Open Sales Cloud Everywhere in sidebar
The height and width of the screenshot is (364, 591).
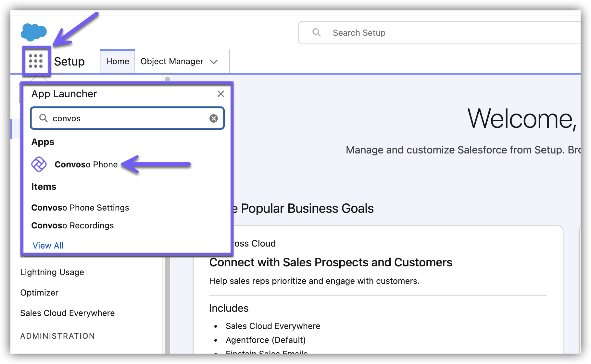pos(67,313)
